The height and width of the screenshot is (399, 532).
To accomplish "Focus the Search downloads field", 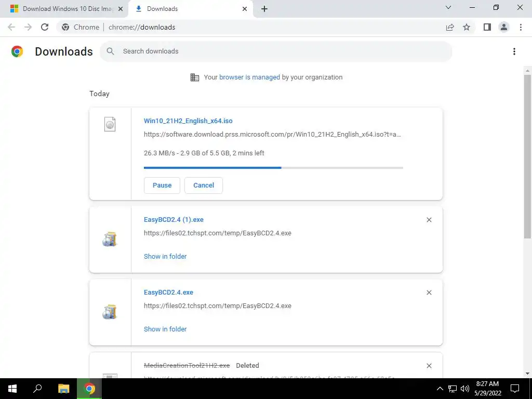I will coord(276,51).
